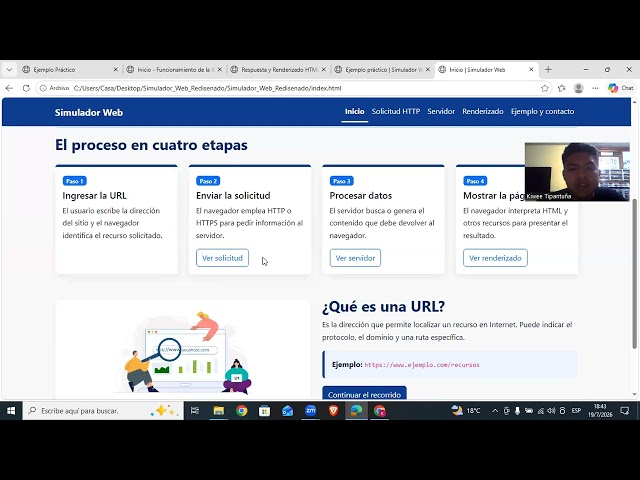Switch to 'Inicio - Funcionamiento de la W' tab
The image size is (640, 480).
click(x=173, y=70)
